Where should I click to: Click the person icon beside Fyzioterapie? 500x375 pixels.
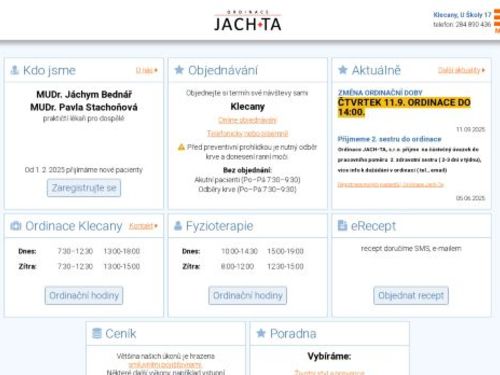click(x=178, y=226)
